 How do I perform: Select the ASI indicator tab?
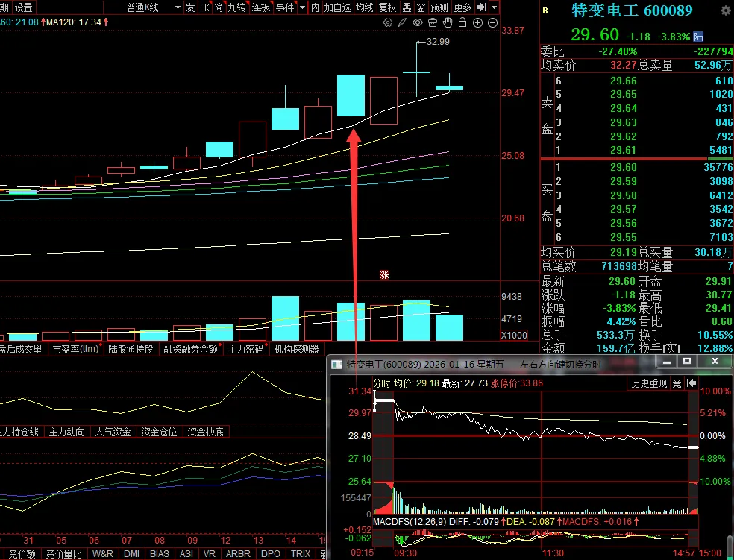186,554
